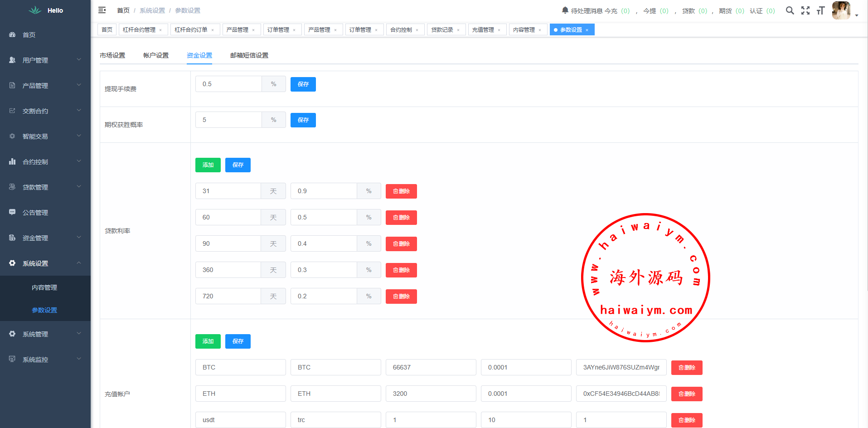Viewport: 868px width, 428px height.
Task: Edit the 60-day loan rate field
Action: point(324,217)
